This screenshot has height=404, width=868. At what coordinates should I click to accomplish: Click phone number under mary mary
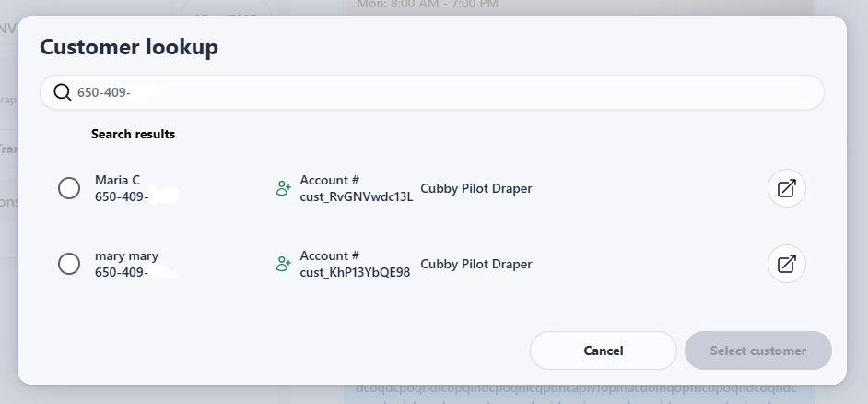pos(136,272)
